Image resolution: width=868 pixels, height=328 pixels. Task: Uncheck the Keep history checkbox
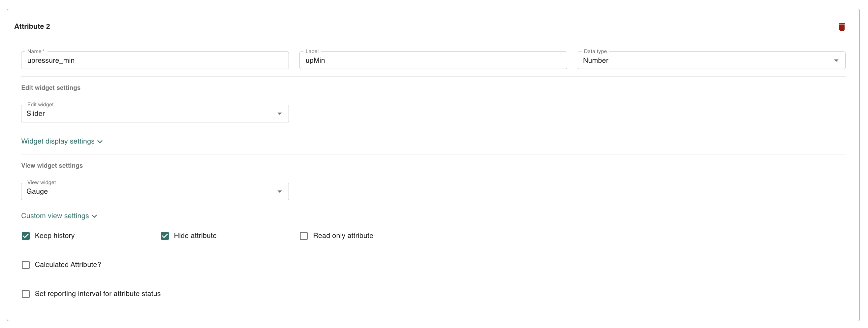click(x=26, y=236)
